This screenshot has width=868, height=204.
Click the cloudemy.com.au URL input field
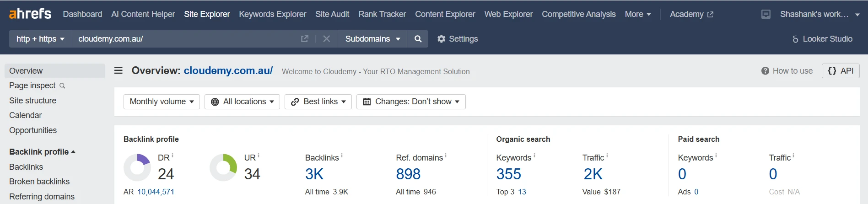[x=185, y=39]
